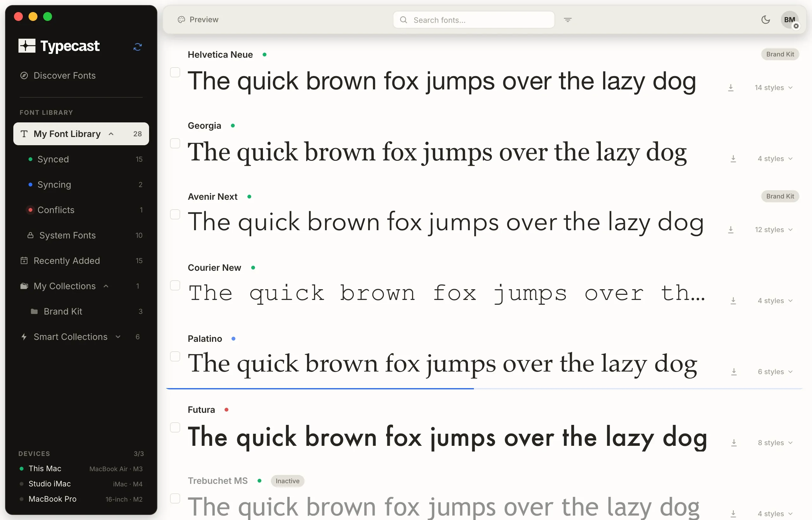Open the filter options icon next to search
The width and height of the screenshot is (812, 520).
(567, 20)
